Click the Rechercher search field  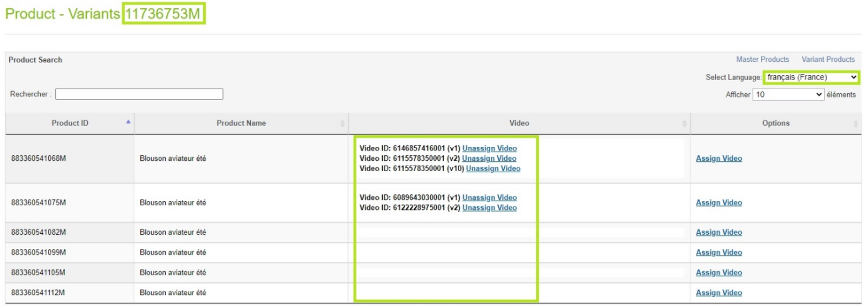pos(139,94)
